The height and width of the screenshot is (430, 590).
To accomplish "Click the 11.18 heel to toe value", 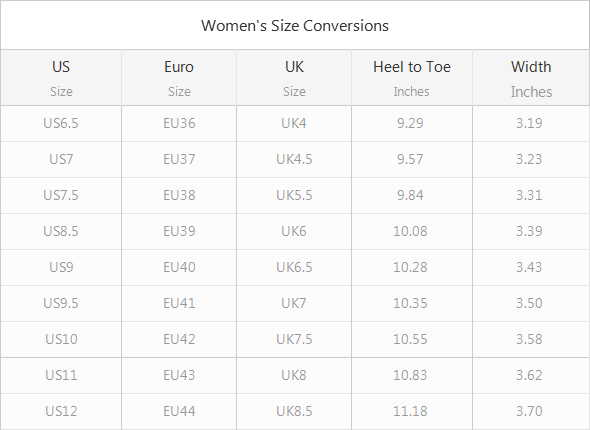I will (410, 411).
